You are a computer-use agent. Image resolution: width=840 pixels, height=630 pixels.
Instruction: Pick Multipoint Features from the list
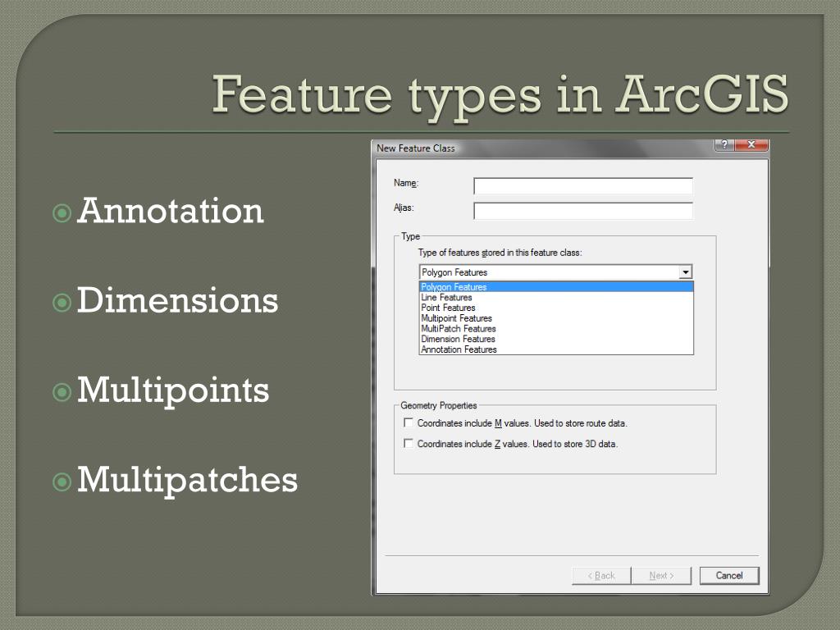pyautogui.click(x=556, y=318)
